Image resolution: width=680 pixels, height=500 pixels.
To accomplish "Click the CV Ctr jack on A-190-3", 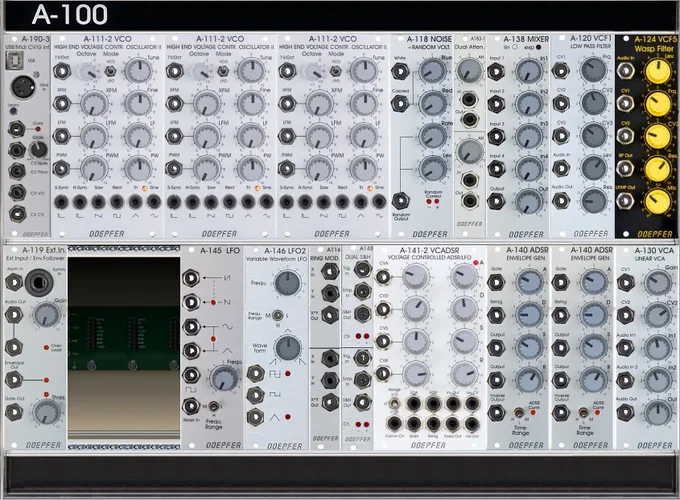I will 16,214.
